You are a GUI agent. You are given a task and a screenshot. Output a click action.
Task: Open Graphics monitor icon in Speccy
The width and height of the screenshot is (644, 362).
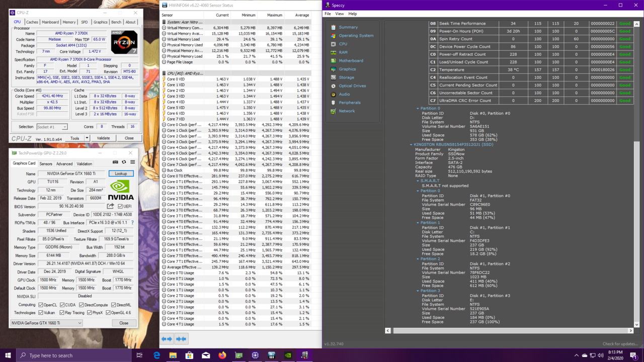[333, 69]
